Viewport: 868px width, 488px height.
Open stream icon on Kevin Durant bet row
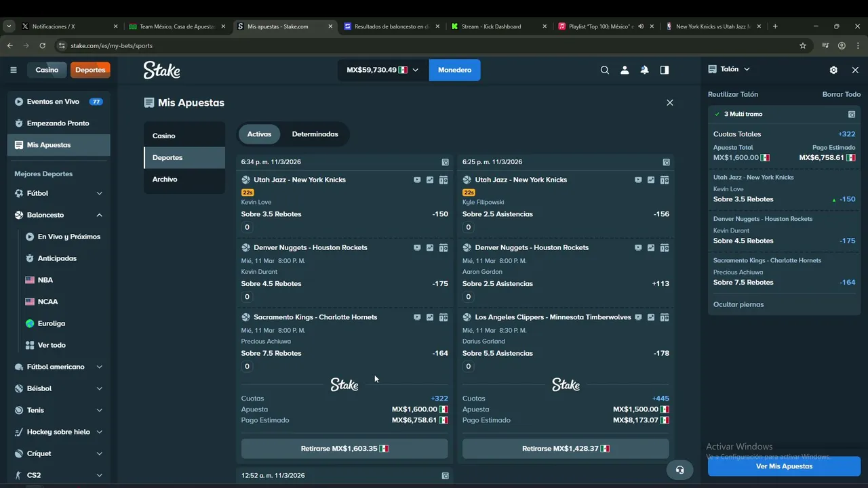[417, 248]
